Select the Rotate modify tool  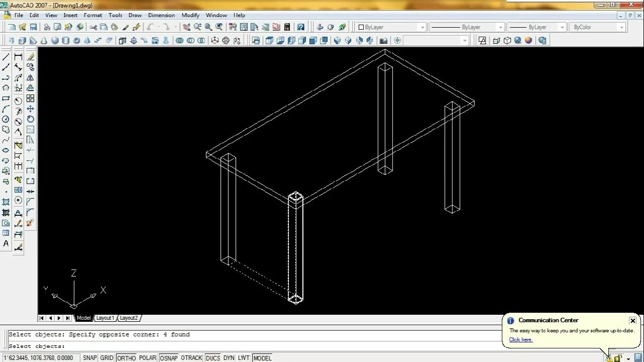click(x=30, y=119)
